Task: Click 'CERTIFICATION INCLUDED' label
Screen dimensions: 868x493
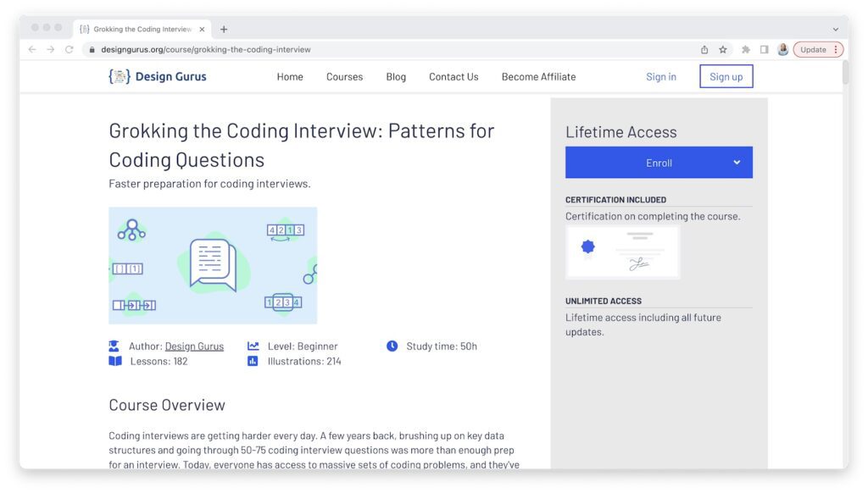Action: pyautogui.click(x=615, y=199)
